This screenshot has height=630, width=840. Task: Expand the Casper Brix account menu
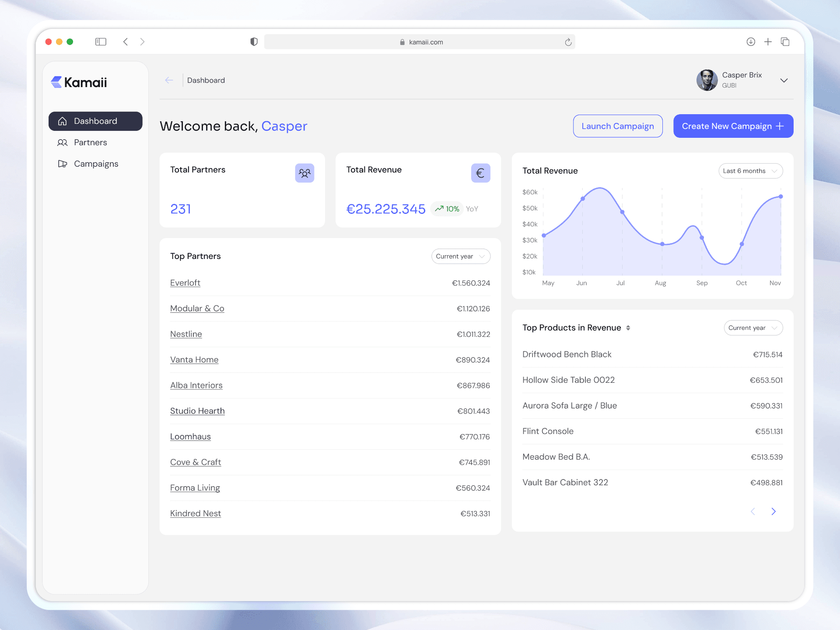784,80
